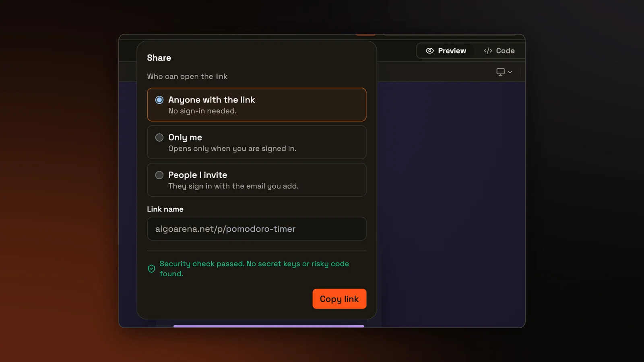Select the "People I invite" radio button
The width and height of the screenshot is (644, 362).
click(x=159, y=175)
